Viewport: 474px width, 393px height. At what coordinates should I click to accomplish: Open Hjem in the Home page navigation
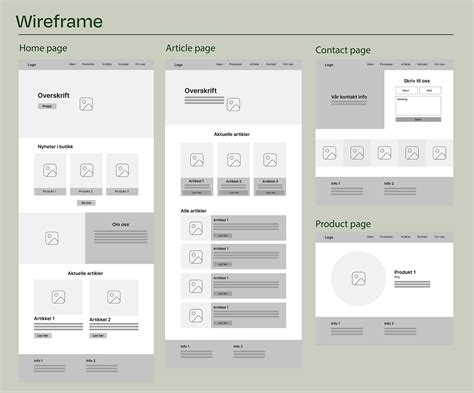point(73,64)
